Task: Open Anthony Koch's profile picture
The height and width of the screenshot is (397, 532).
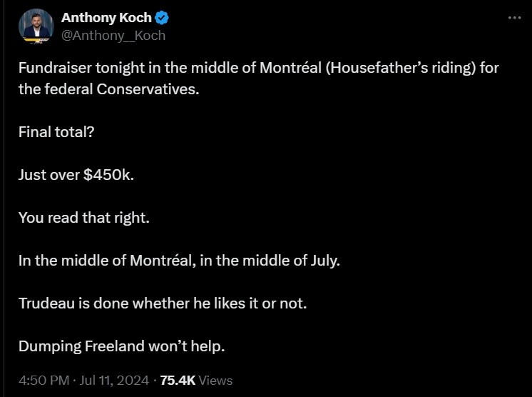Action: click(36, 26)
